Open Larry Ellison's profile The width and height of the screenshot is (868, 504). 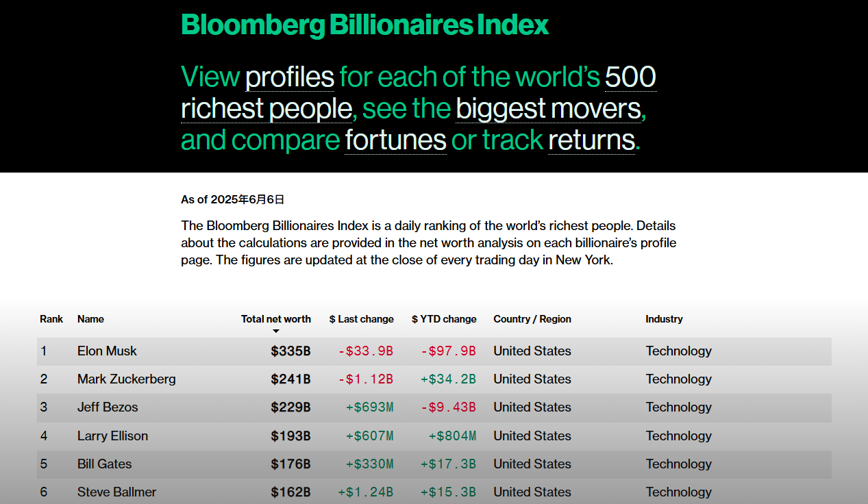click(112, 436)
